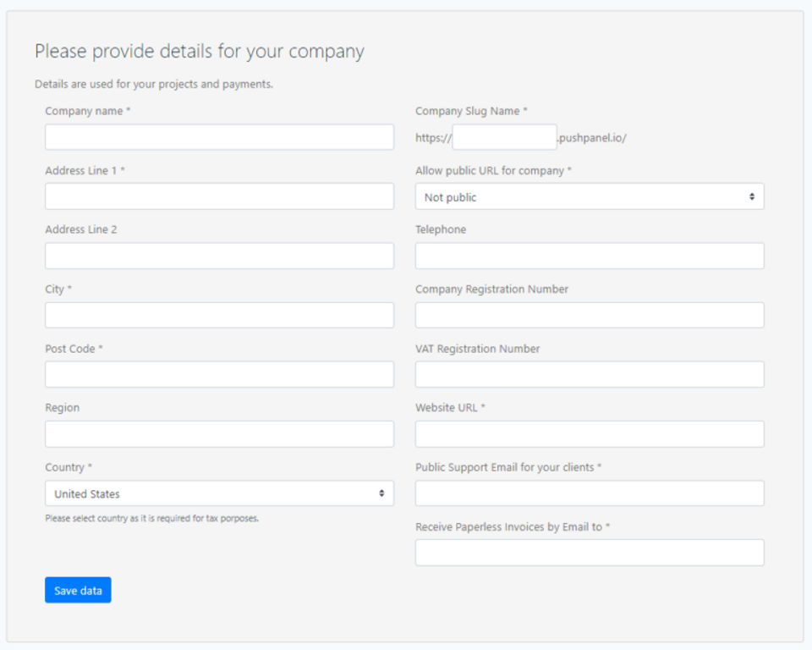Focus the Post Code field

coord(219,374)
